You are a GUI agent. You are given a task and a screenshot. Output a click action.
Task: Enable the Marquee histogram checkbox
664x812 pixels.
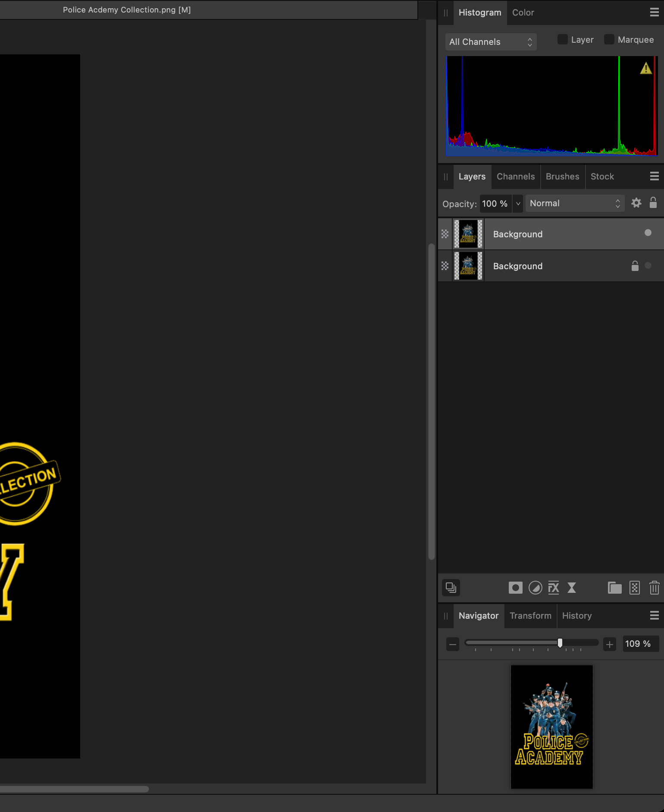[x=609, y=39]
